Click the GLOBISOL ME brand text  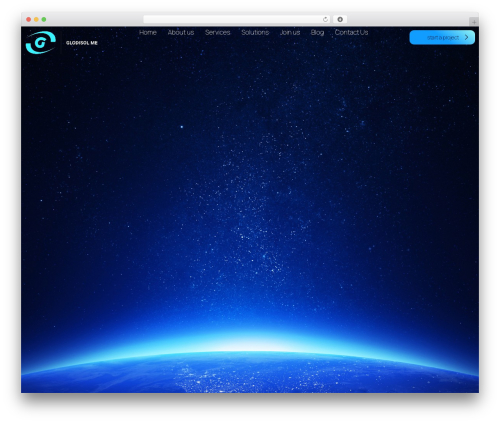[82, 43]
